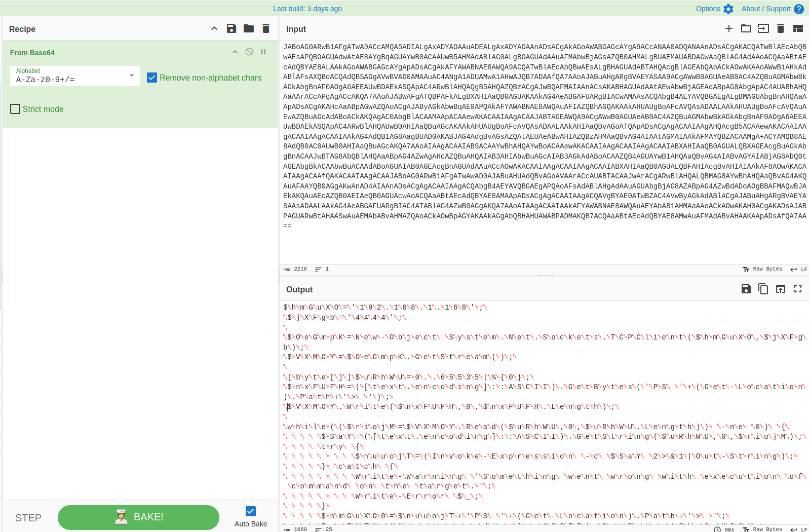Copy output to clipboard
Screen dimensions: 809x532
pos(763,289)
